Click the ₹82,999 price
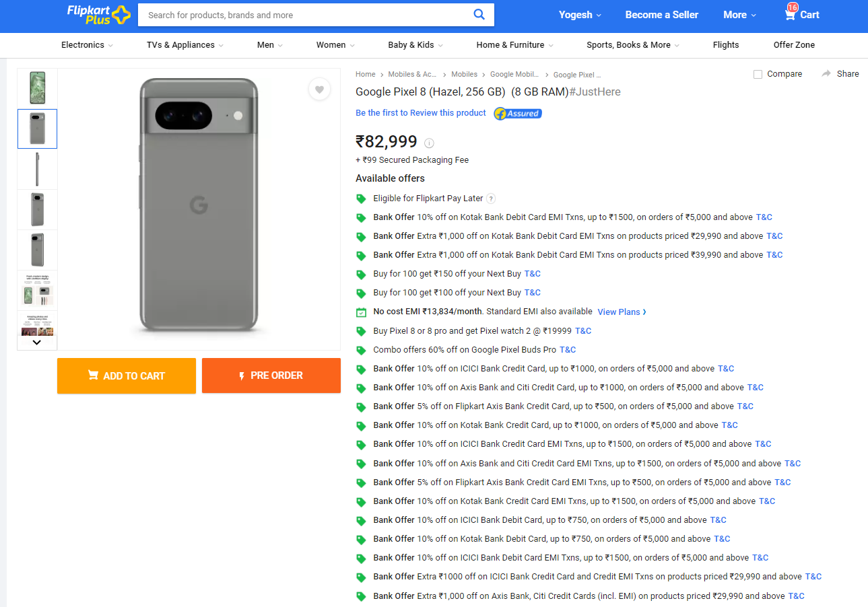868x607 pixels. [x=387, y=142]
